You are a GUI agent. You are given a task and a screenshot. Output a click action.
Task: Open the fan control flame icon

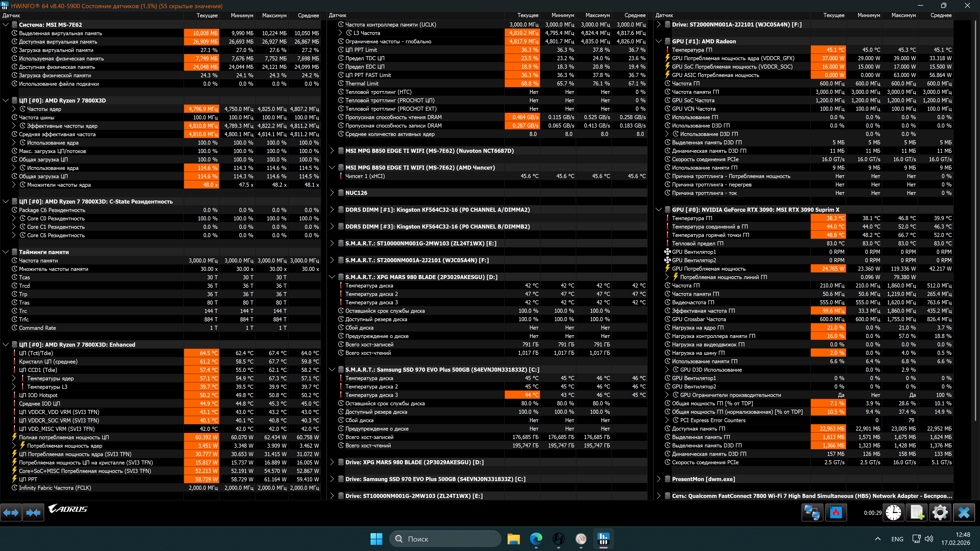(x=836, y=512)
